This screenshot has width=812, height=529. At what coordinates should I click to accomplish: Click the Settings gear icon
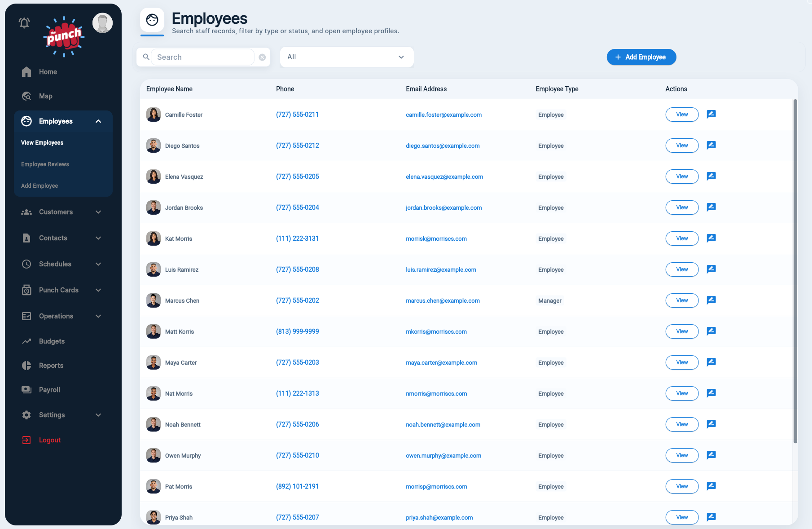pos(26,415)
